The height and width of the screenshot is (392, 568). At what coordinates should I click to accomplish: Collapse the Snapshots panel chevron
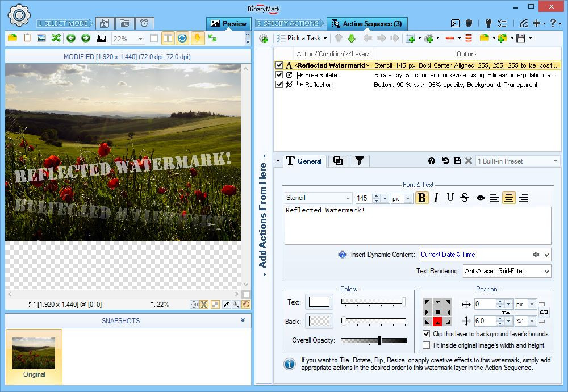(x=243, y=320)
